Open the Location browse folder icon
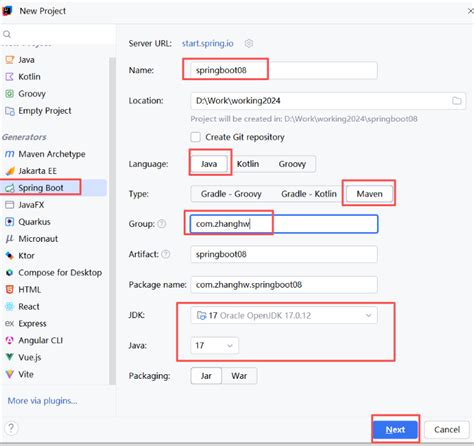Image resolution: width=474 pixels, height=446 pixels. pos(456,101)
